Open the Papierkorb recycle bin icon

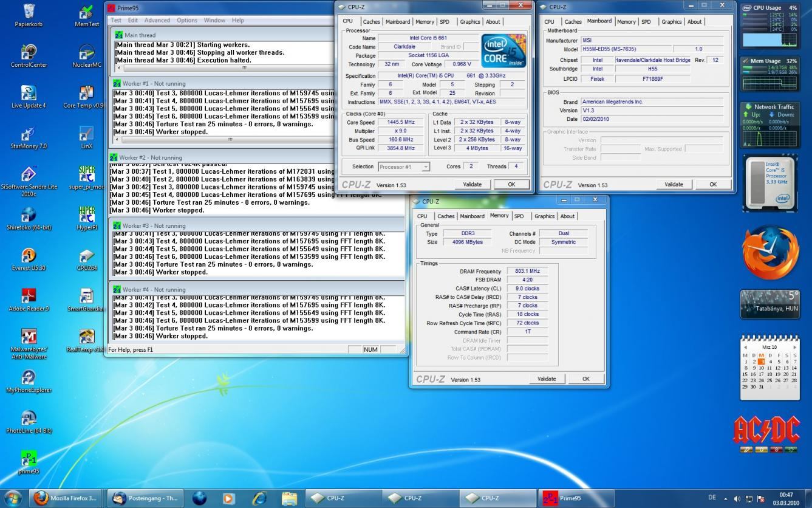tap(29, 16)
